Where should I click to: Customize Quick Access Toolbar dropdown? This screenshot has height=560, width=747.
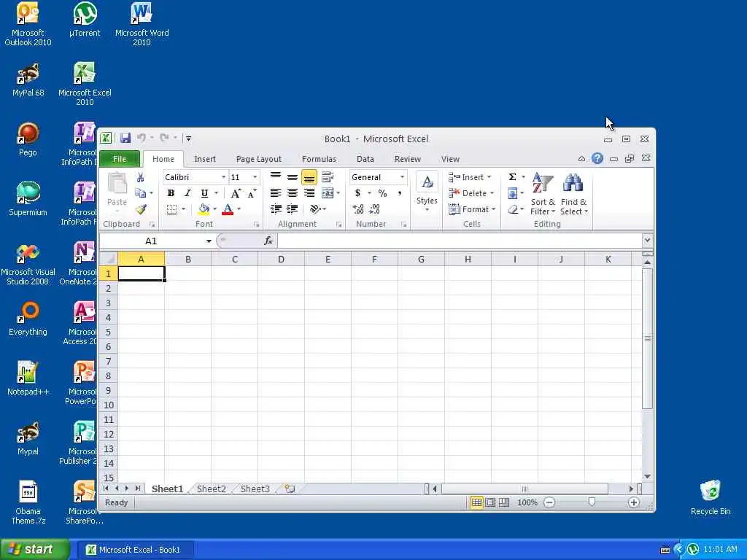click(189, 138)
